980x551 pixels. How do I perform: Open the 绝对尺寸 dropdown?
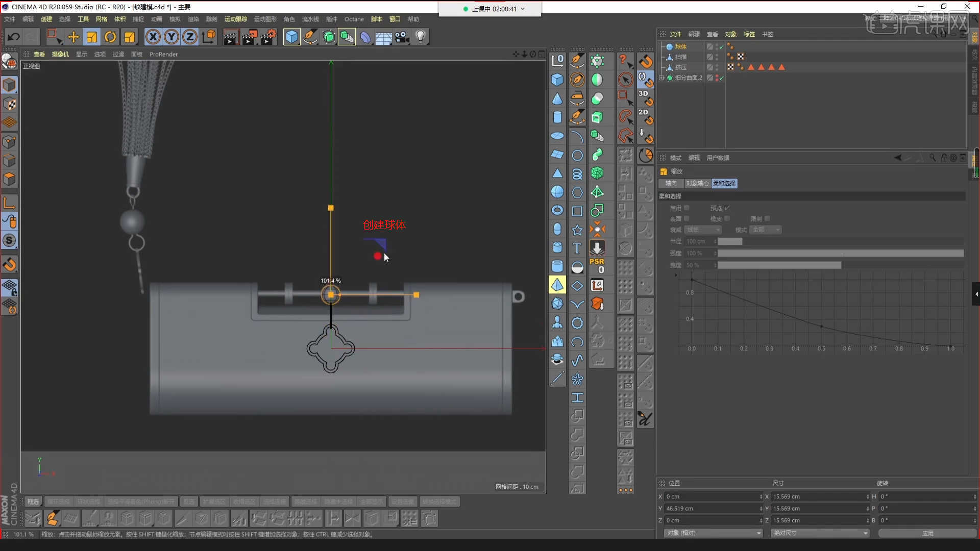coord(820,533)
